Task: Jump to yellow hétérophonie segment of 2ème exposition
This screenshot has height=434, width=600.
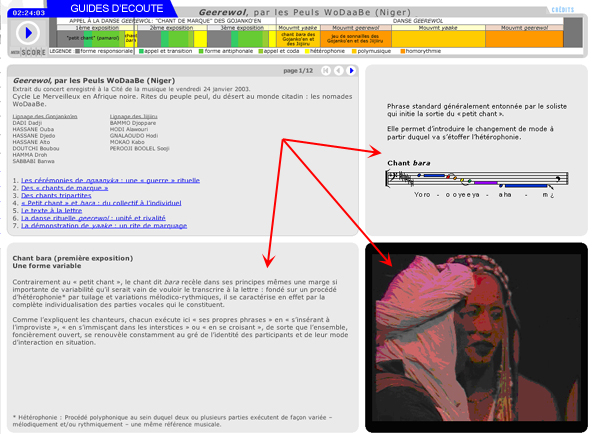Action: pyautogui.click(x=200, y=39)
